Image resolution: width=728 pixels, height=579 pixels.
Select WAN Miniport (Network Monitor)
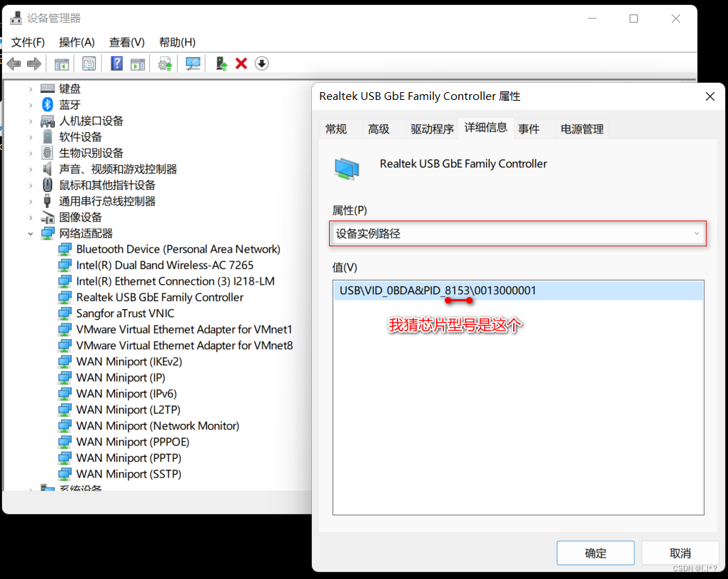pyautogui.click(x=158, y=426)
